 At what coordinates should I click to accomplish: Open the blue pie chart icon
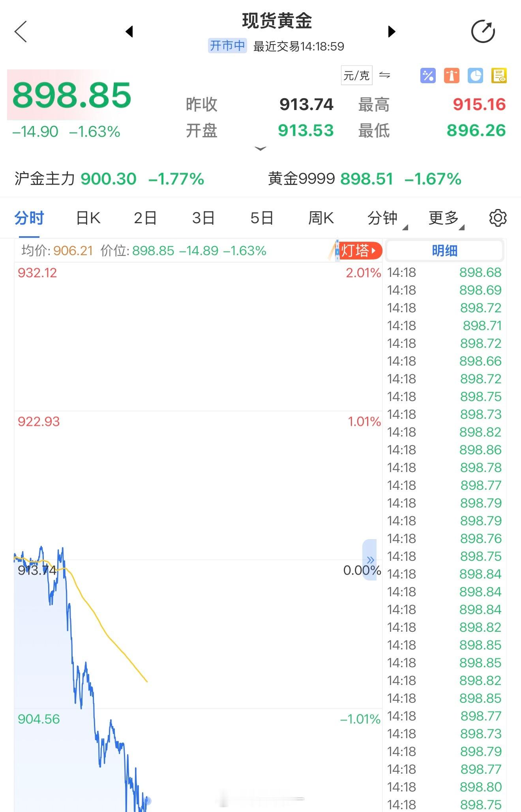(x=475, y=75)
